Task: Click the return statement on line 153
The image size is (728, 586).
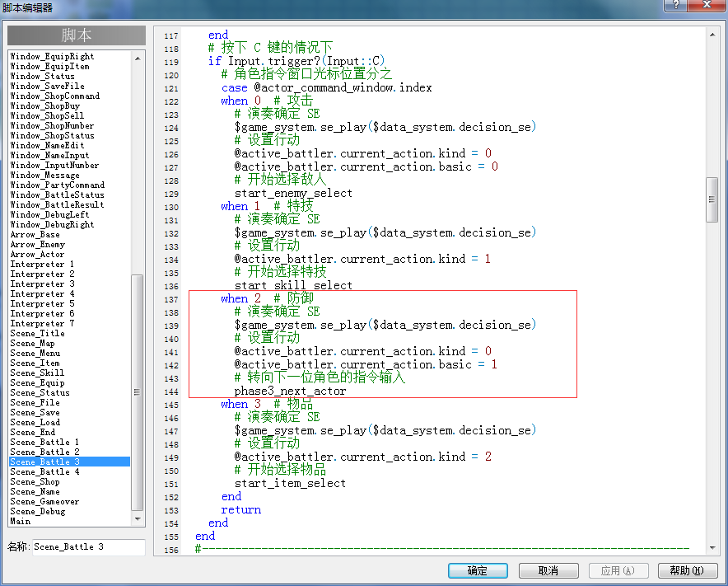Action: 241,510
